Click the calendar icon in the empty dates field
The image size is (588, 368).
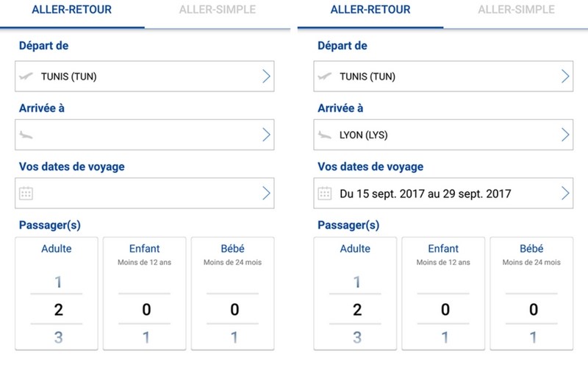(x=26, y=194)
